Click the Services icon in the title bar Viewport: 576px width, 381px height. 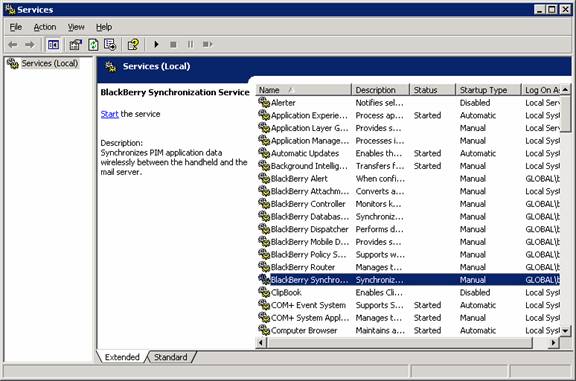point(10,10)
